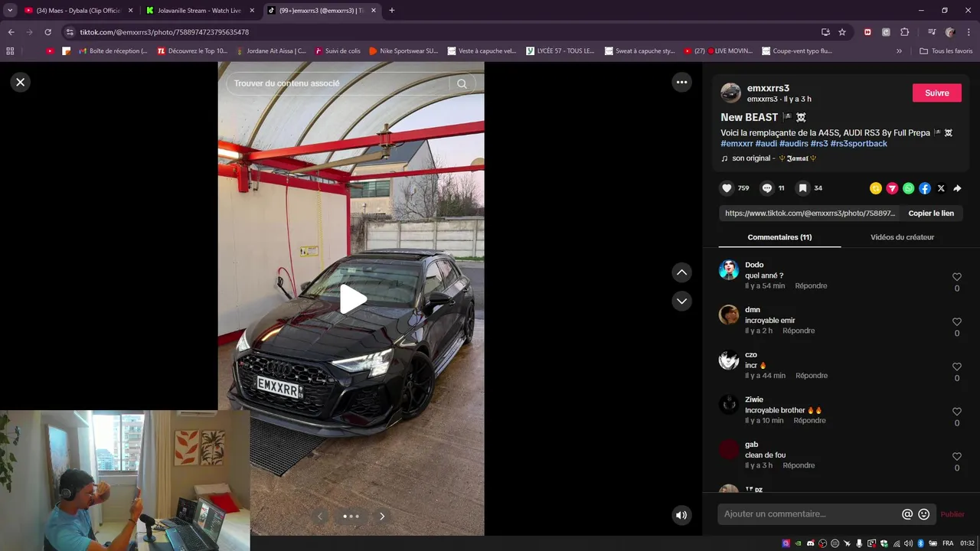Open the apps grid in bookmarks bar

click(x=10, y=51)
